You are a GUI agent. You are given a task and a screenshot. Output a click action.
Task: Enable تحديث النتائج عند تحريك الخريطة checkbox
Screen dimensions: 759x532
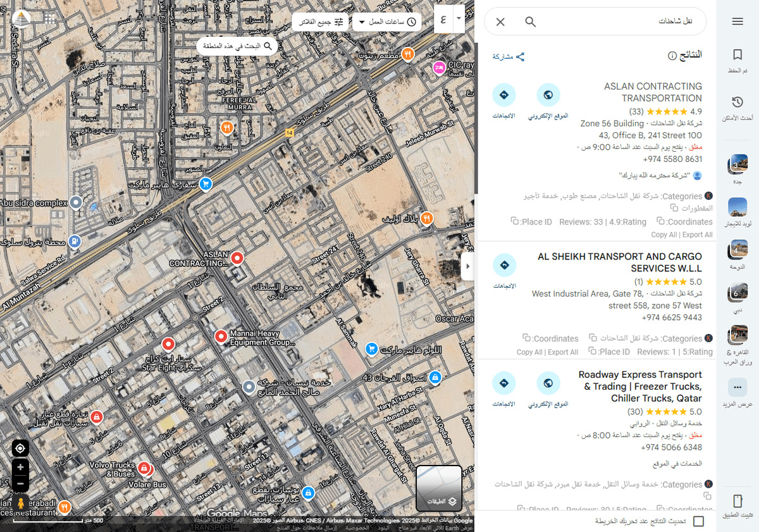pyautogui.click(x=698, y=521)
